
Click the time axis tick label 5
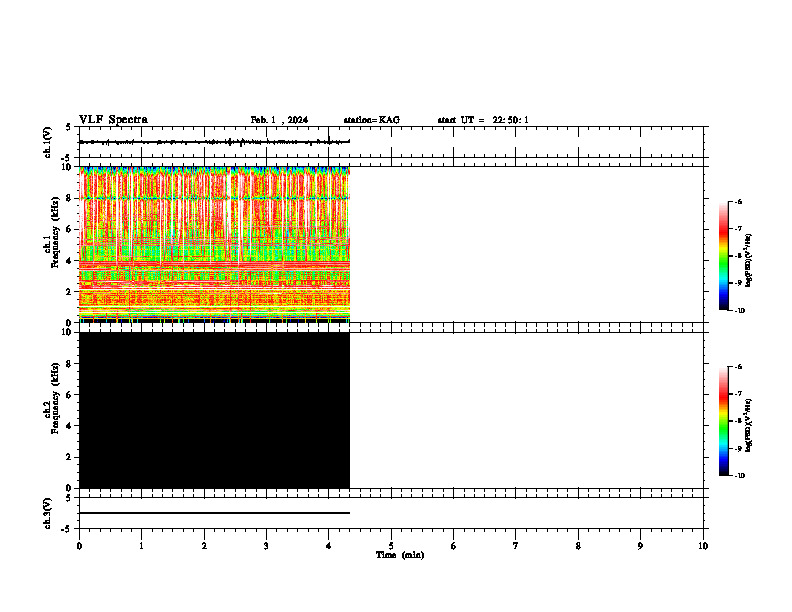click(x=391, y=546)
